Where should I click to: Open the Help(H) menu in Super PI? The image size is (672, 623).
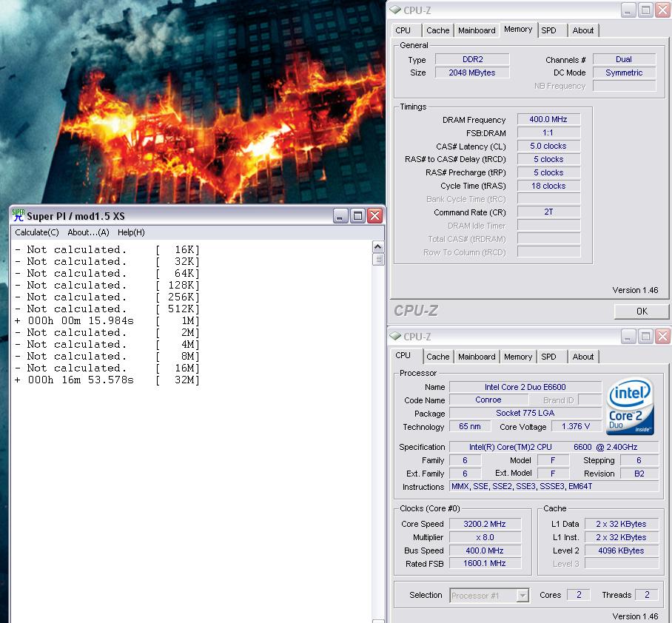[x=131, y=232]
